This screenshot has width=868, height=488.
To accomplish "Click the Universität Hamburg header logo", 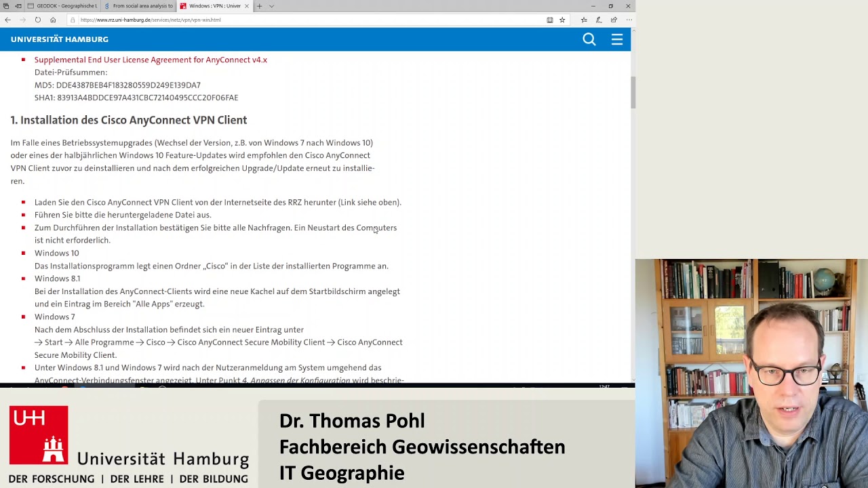I will 60,39.
